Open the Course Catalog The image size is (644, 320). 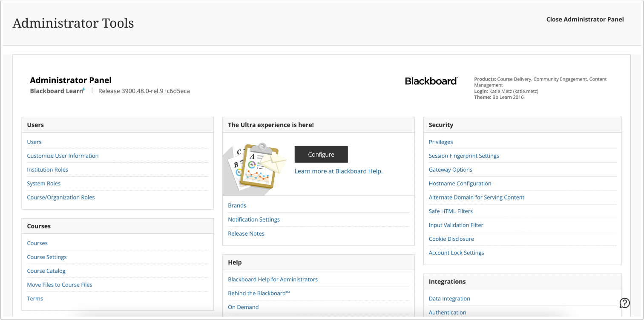point(46,271)
